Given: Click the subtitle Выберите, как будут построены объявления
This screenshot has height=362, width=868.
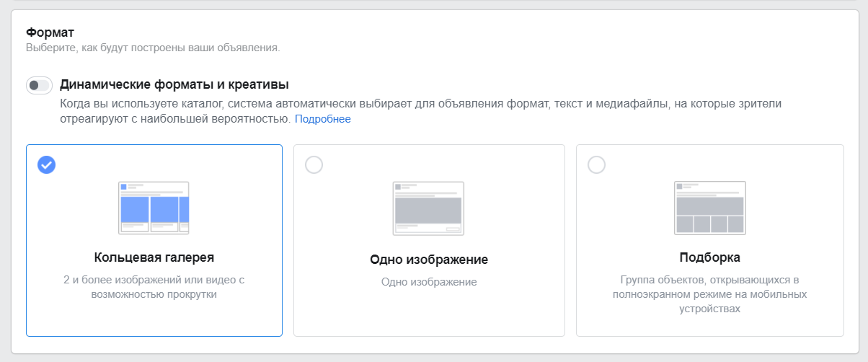Looking at the screenshot, I should [152, 48].
